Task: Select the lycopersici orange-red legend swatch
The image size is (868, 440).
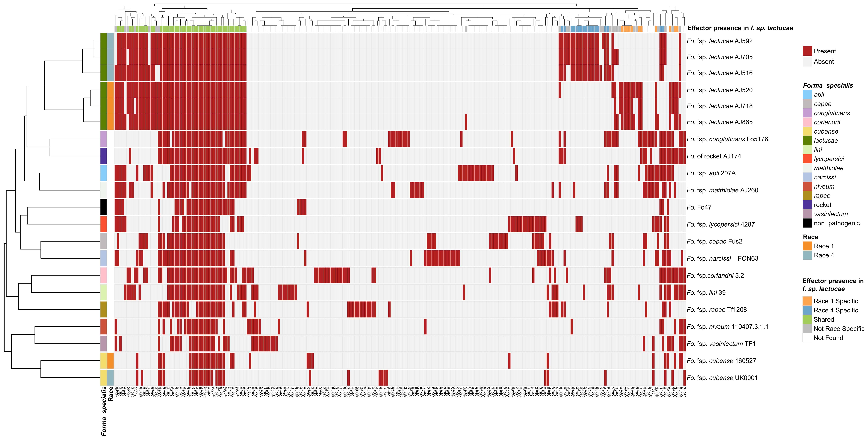Action: coord(807,159)
